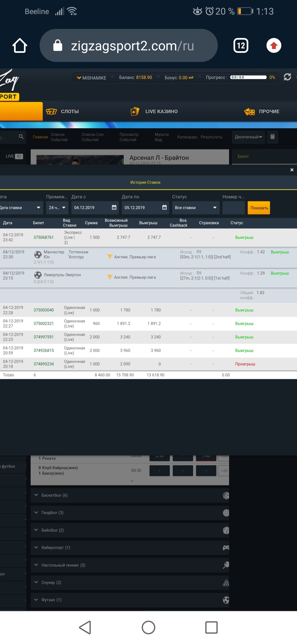297x644 pixels.
Task: Tap the browser home icon
Action: click(20, 46)
